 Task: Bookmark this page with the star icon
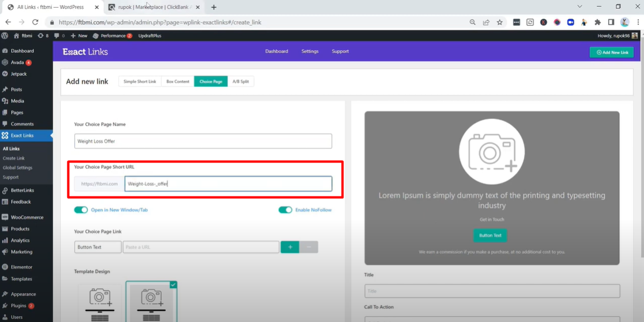pos(499,22)
